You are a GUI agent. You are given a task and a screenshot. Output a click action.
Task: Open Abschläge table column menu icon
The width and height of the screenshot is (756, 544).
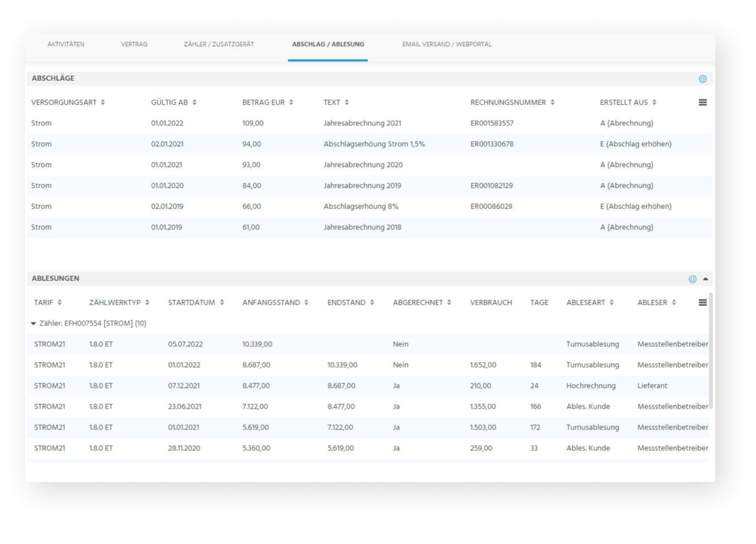click(x=702, y=103)
